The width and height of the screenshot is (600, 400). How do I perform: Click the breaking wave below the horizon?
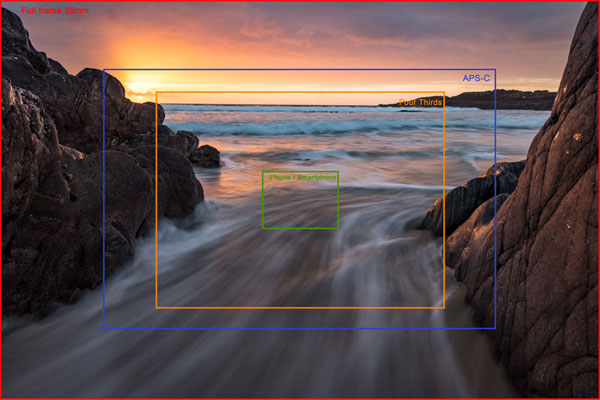tap(300, 127)
